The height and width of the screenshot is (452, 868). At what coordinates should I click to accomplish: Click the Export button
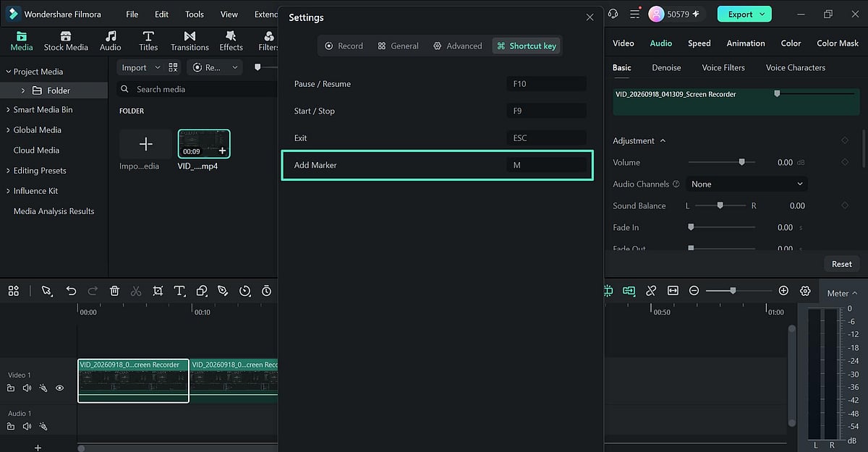pyautogui.click(x=744, y=14)
